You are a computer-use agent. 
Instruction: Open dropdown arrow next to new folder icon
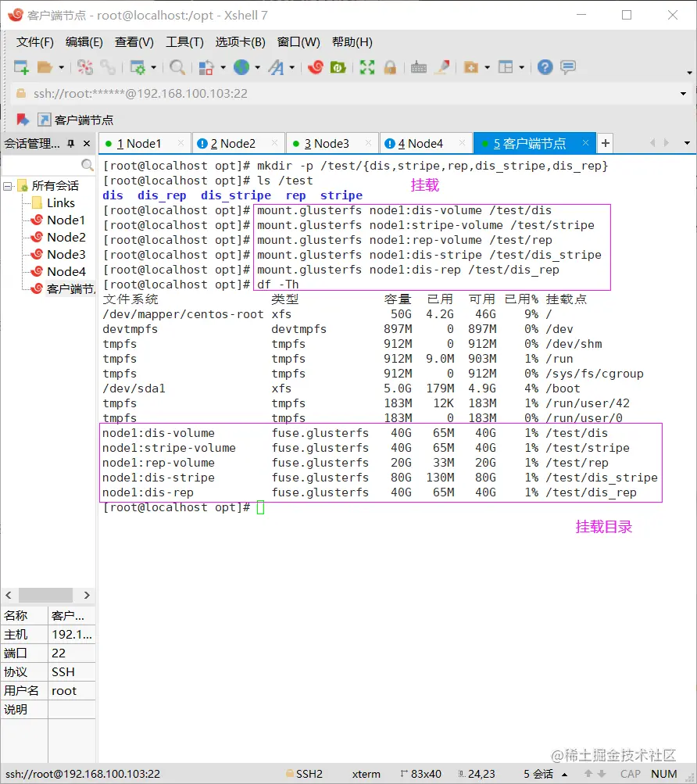487,67
